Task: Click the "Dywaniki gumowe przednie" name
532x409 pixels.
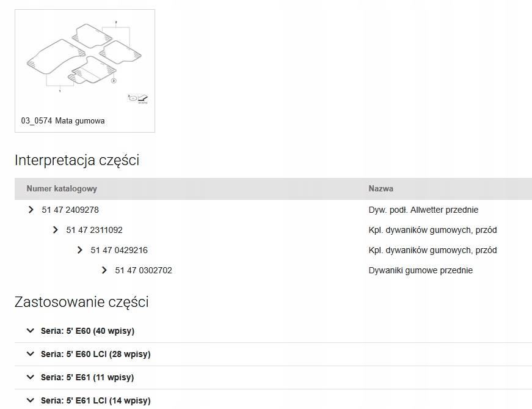Action: pyautogui.click(x=421, y=270)
